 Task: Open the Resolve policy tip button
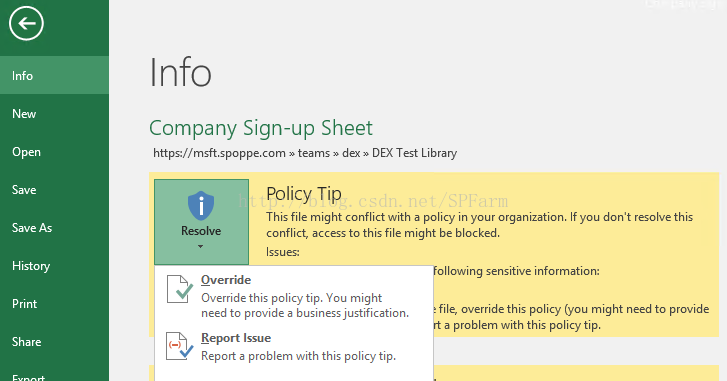201,222
